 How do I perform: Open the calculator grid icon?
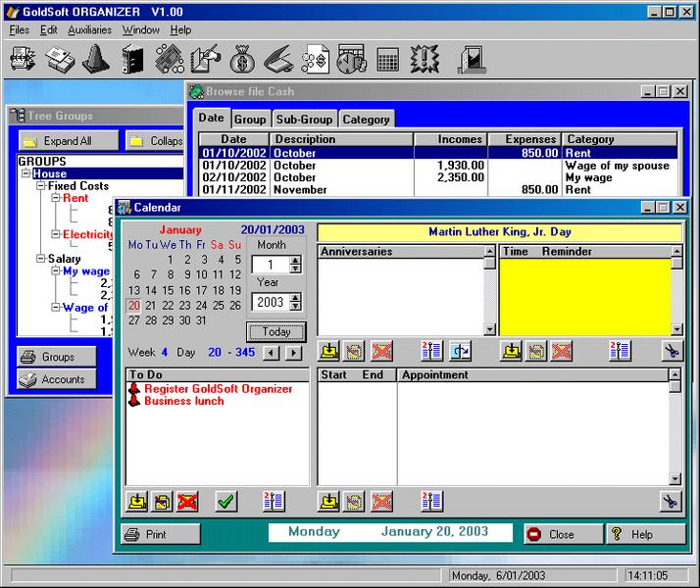(x=387, y=60)
